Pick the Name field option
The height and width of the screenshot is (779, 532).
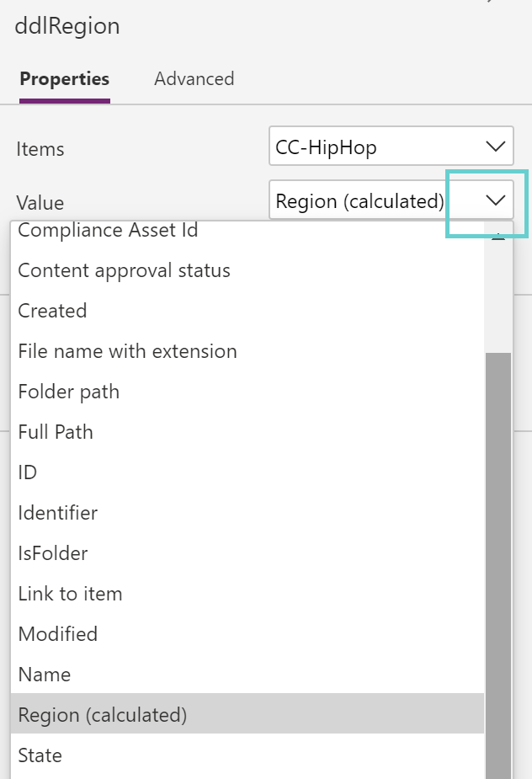pyautogui.click(x=44, y=675)
